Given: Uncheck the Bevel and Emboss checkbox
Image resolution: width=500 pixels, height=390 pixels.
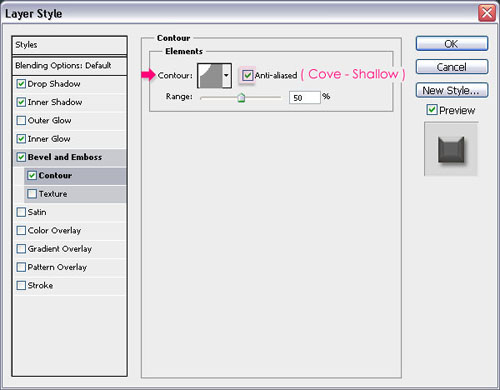Looking at the screenshot, I should [21, 157].
